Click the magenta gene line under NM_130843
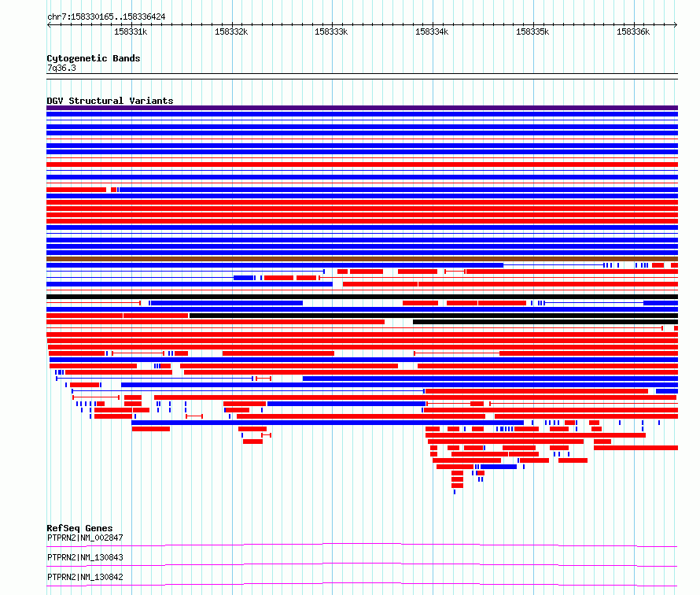 pos(362,564)
